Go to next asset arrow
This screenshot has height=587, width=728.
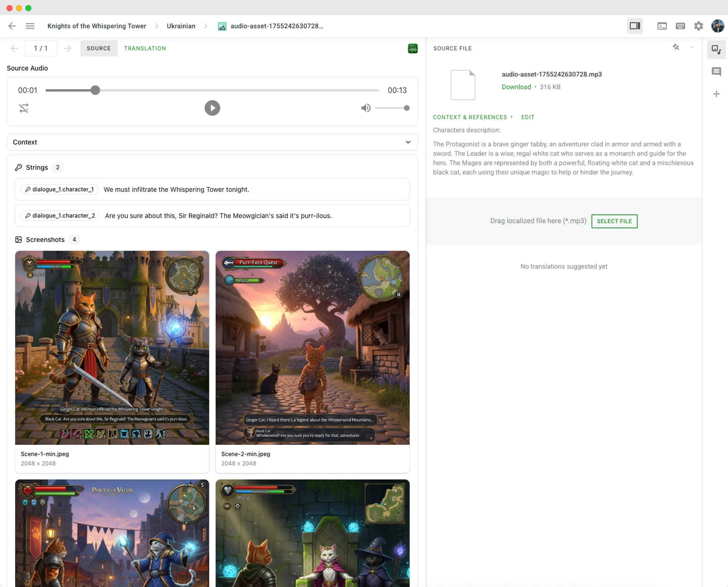tap(67, 48)
